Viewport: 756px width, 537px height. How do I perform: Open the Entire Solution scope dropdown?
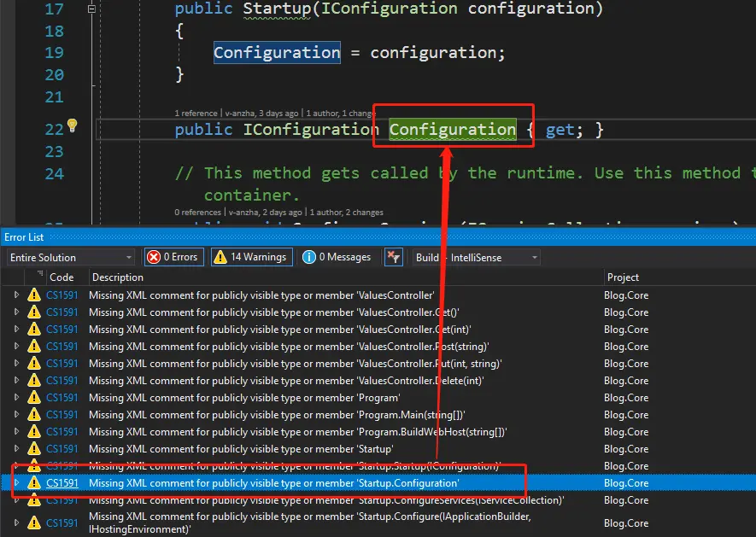[70, 258]
